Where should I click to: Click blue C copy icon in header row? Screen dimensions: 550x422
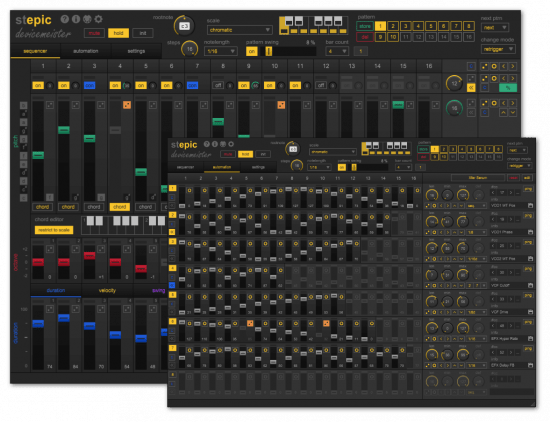(x=471, y=66)
